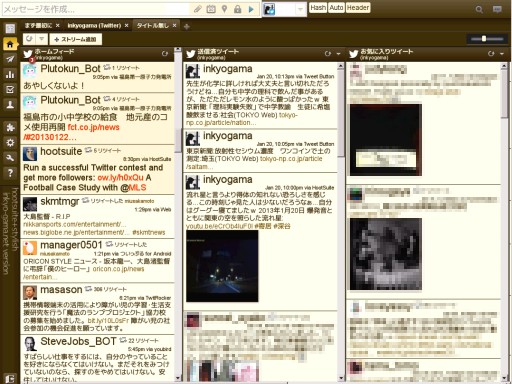Click the ホームフィード column scrollbar thumb
512x384 pixels.
178,141
